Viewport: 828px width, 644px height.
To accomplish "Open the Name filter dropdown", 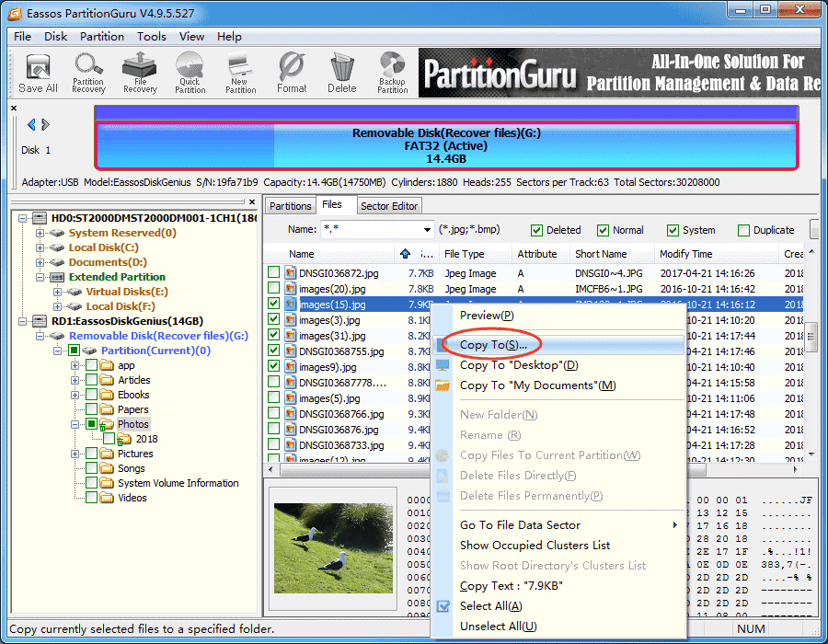I will tap(427, 230).
